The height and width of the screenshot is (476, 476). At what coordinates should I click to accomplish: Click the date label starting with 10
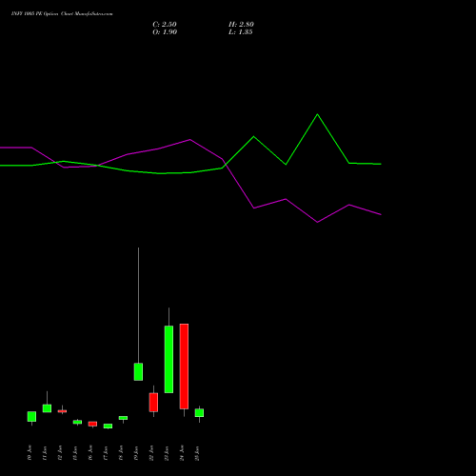point(30,453)
